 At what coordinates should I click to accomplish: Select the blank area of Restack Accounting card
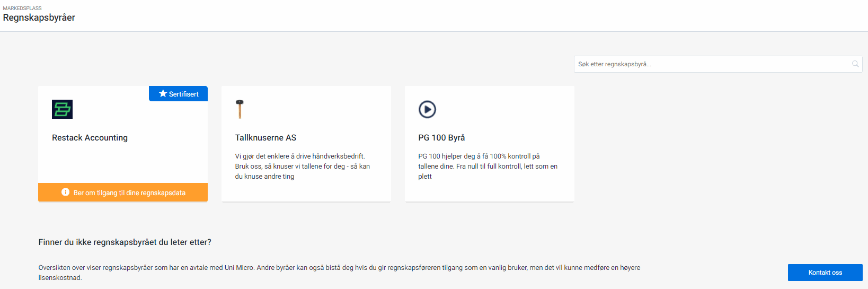tap(122, 163)
